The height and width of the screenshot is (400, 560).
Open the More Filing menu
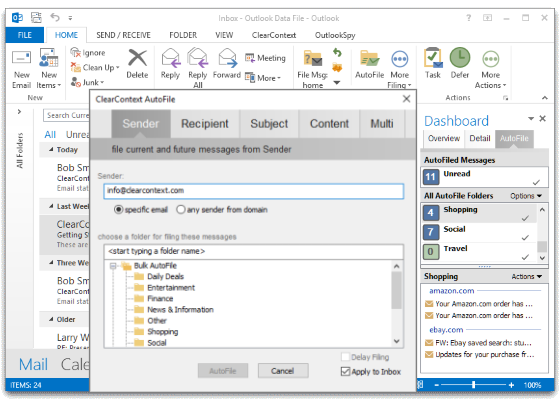(399, 69)
